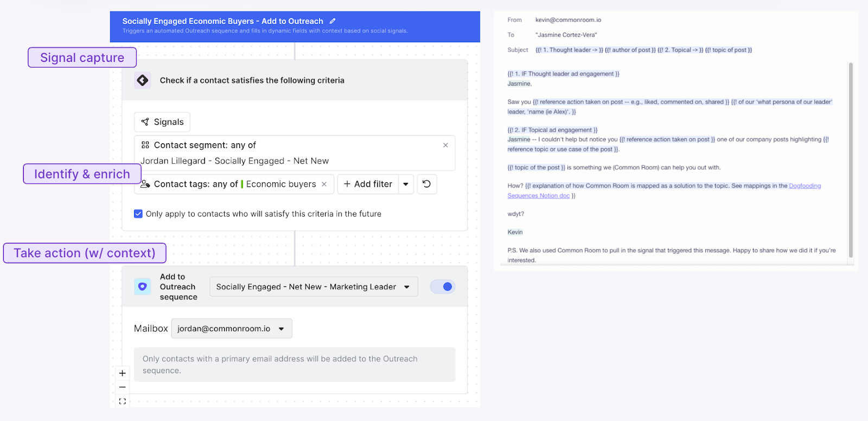Click the Outreach sequence step icon
Screen dimensions: 868x421
[143, 286]
